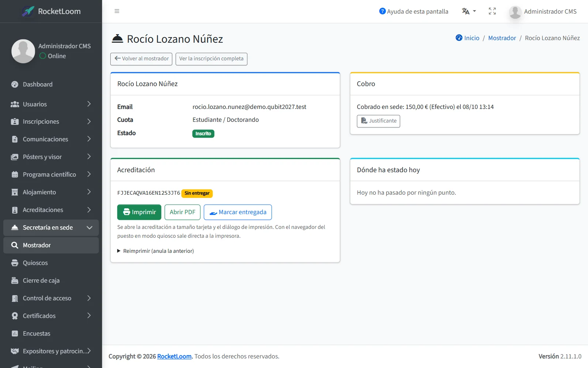
Task: Click Ver la inscripción completa button
Action: (x=211, y=59)
